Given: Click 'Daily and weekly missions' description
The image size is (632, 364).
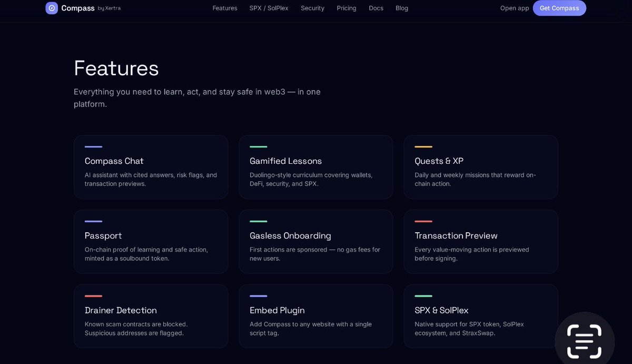Looking at the screenshot, I should [x=475, y=179].
